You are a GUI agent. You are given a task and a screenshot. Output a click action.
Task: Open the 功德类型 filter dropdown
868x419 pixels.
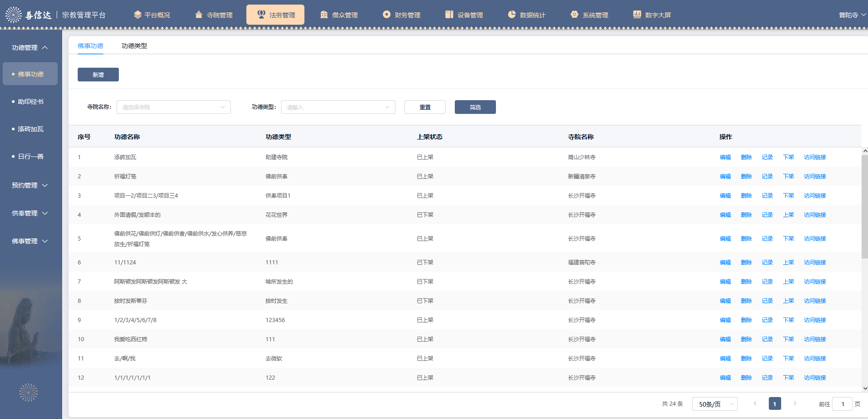[338, 107]
